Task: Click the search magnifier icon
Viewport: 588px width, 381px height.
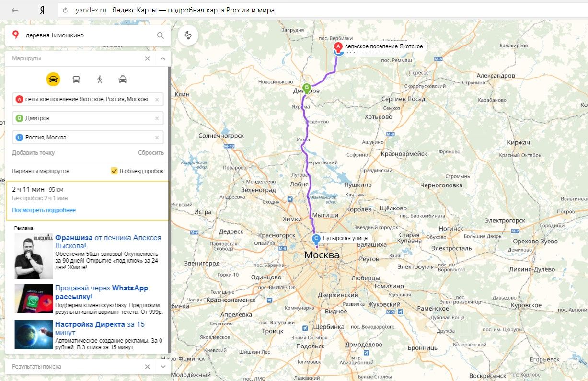Action: 161,35
